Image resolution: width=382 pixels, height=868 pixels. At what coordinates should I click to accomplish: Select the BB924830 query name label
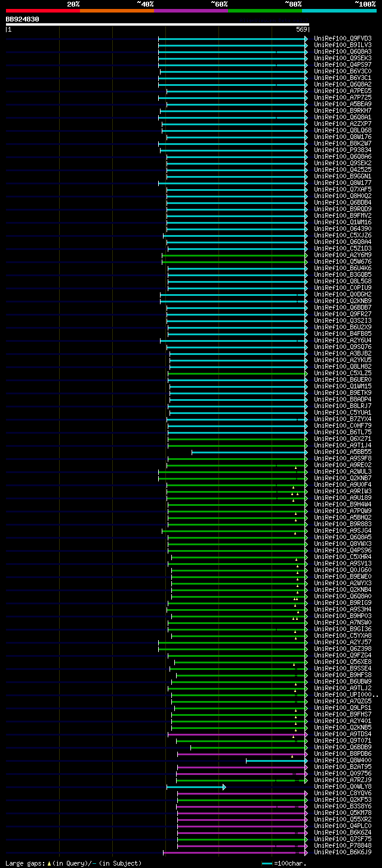[23, 19]
